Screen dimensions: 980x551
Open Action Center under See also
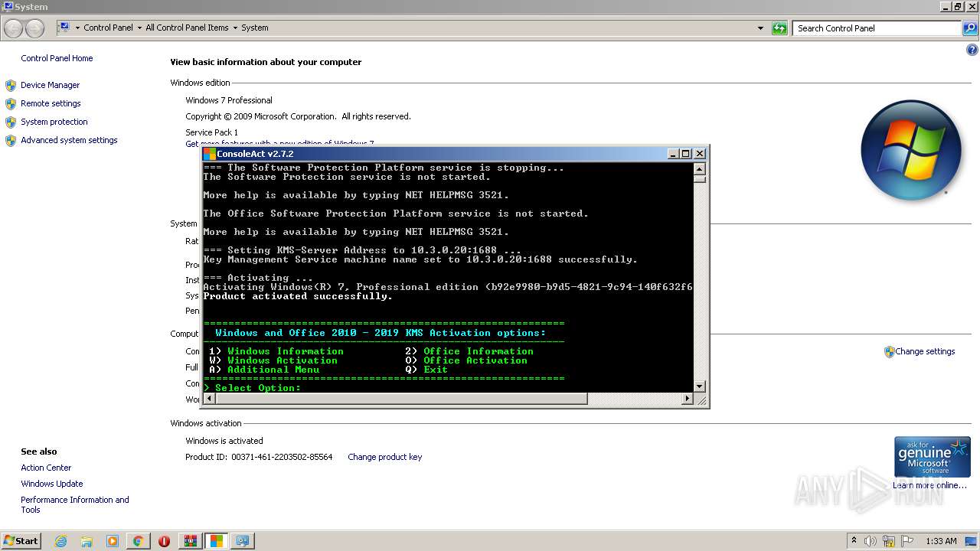(x=46, y=468)
